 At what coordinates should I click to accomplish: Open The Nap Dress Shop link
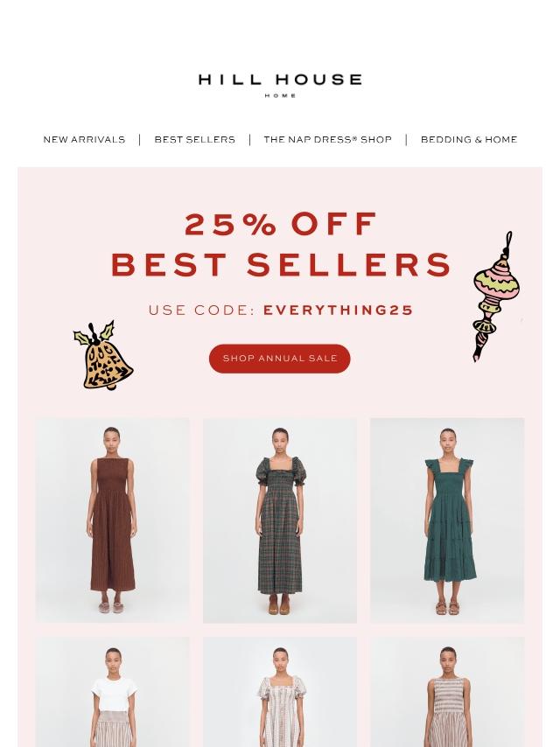[x=327, y=140]
